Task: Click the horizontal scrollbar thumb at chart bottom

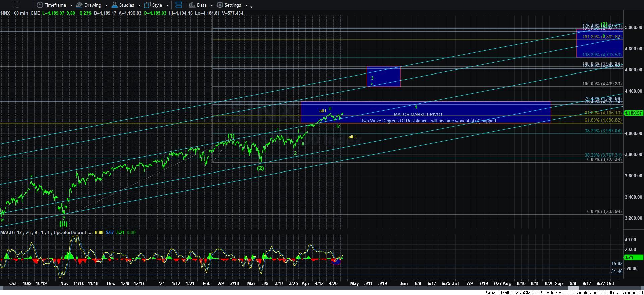Action: click(573, 288)
